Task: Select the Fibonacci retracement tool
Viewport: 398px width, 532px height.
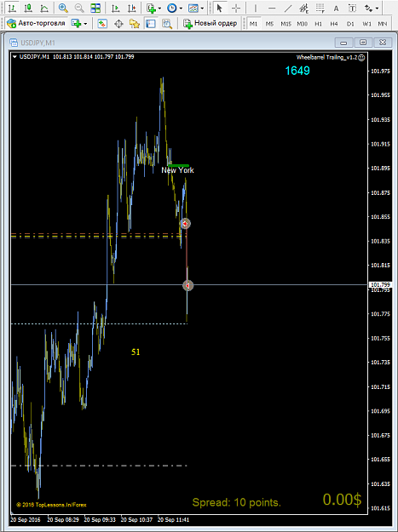Action: (x=320, y=8)
